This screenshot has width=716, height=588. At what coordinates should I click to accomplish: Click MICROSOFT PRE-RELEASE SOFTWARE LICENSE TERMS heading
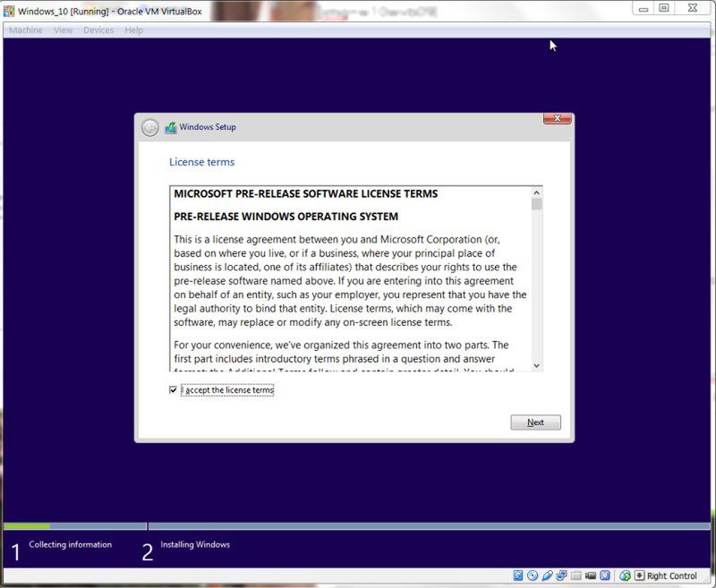click(x=305, y=193)
